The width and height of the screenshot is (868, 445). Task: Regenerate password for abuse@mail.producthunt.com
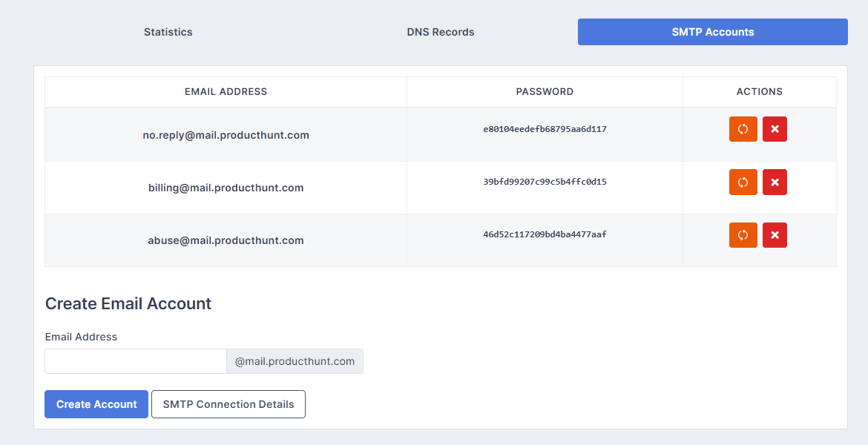click(743, 235)
